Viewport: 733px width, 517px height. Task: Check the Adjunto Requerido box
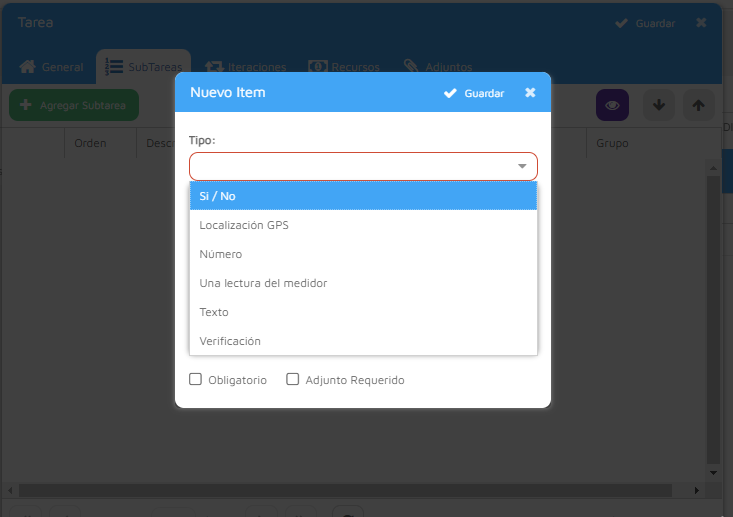[293, 380]
